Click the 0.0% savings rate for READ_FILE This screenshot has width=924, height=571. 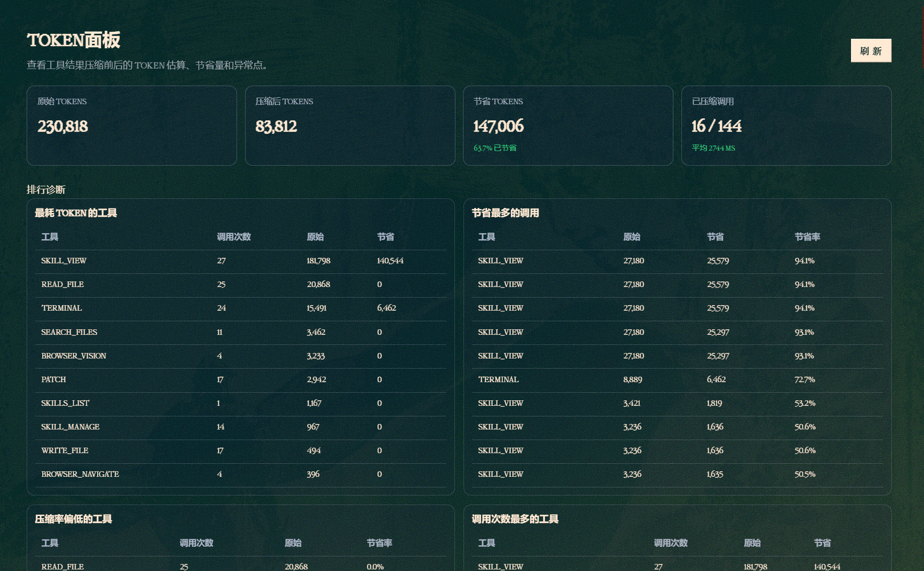coord(375,567)
